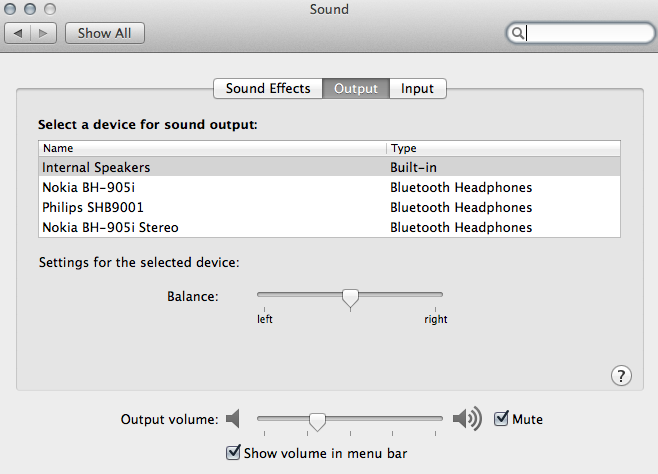658x474 pixels.
Task: Click the Built-in type cell
Action: pyautogui.click(x=413, y=167)
